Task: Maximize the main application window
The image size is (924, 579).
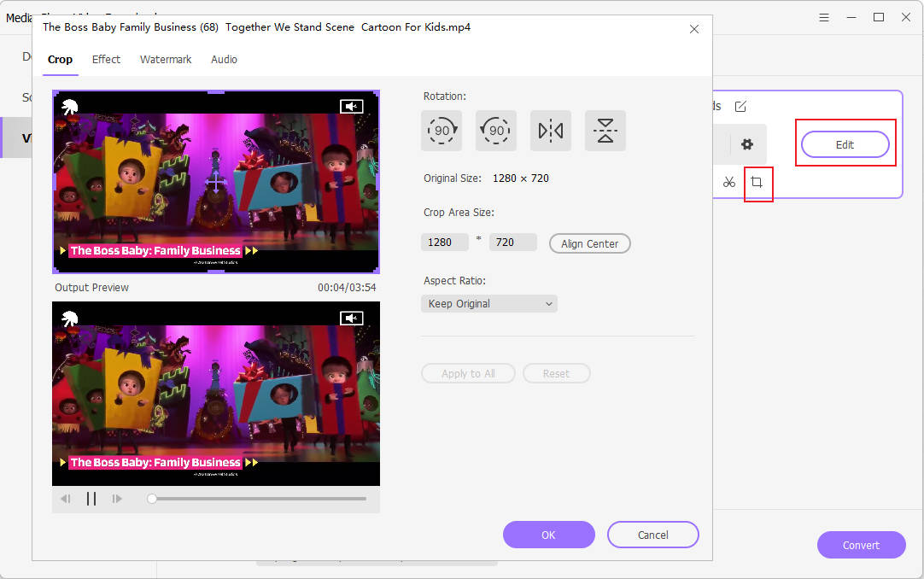Action: [x=879, y=18]
